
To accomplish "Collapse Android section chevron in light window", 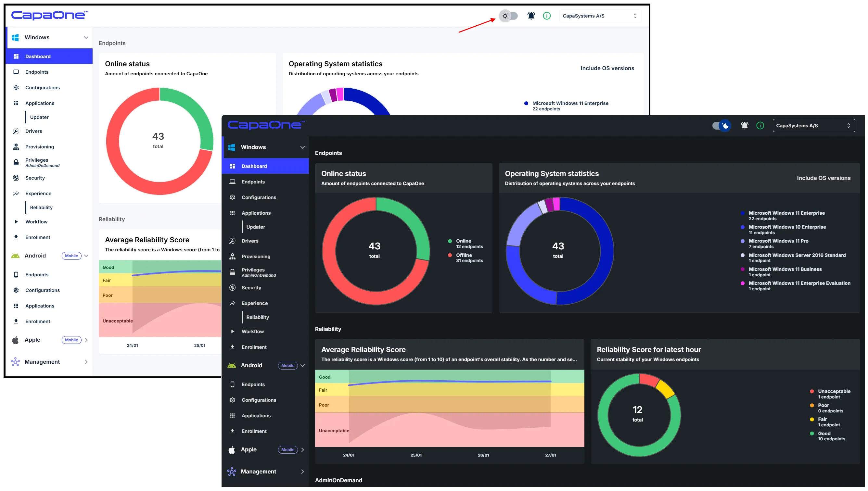I will [86, 256].
